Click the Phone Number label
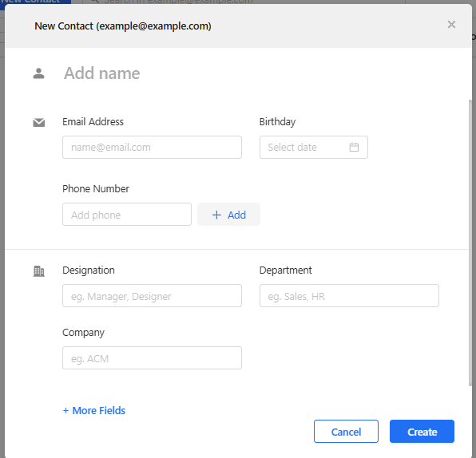476x458 pixels. pos(96,189)
